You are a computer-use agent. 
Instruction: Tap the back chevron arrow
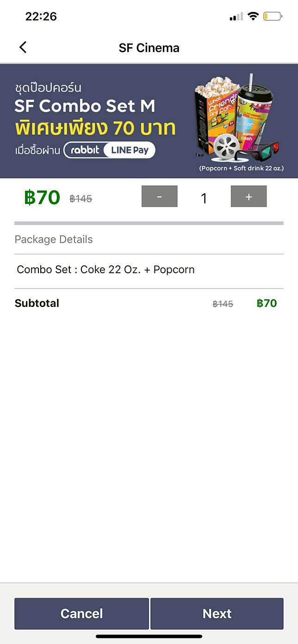pyautogui.click(x=23, y=47)
